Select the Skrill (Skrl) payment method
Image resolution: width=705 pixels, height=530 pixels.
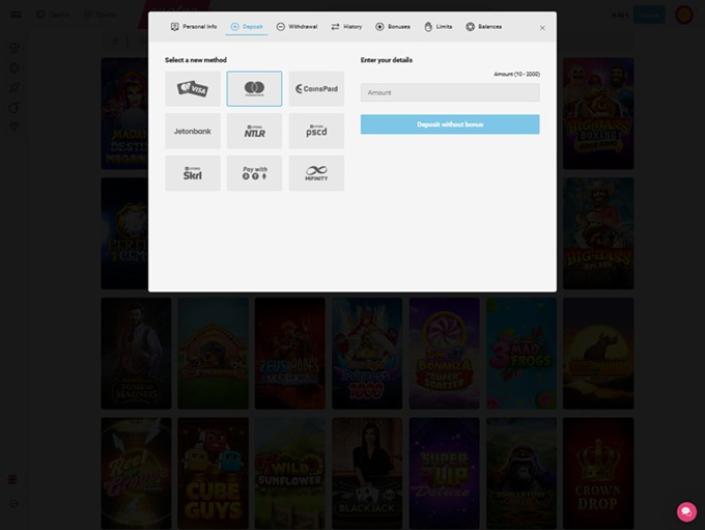193,173
